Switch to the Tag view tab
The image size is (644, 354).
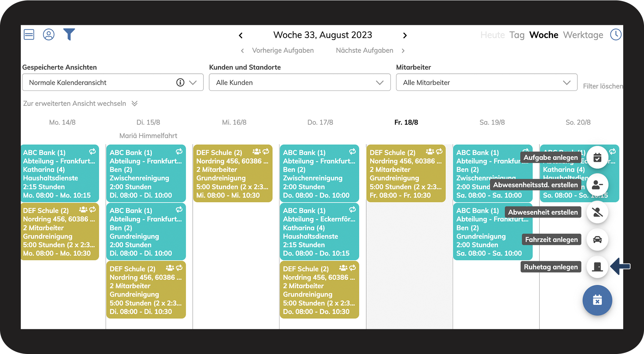pyautogui.click(x=517, y=35)
